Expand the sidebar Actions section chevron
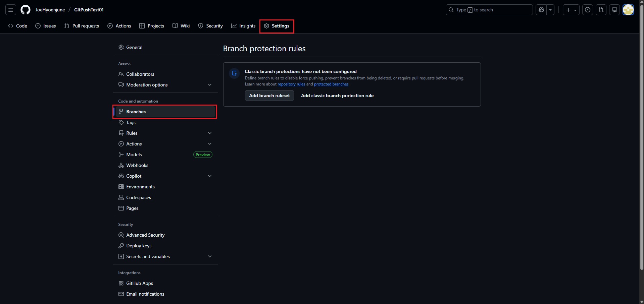 (x=210, y=144)
